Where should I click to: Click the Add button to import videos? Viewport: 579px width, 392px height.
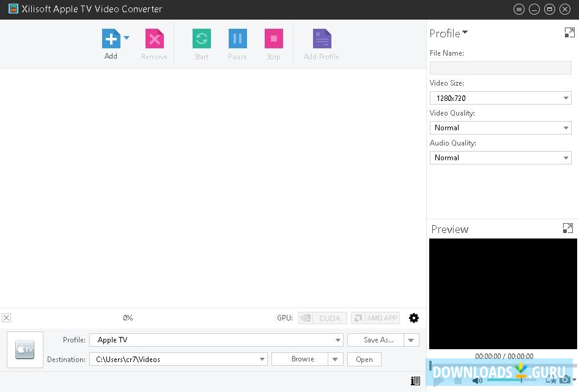coord(111,39)
